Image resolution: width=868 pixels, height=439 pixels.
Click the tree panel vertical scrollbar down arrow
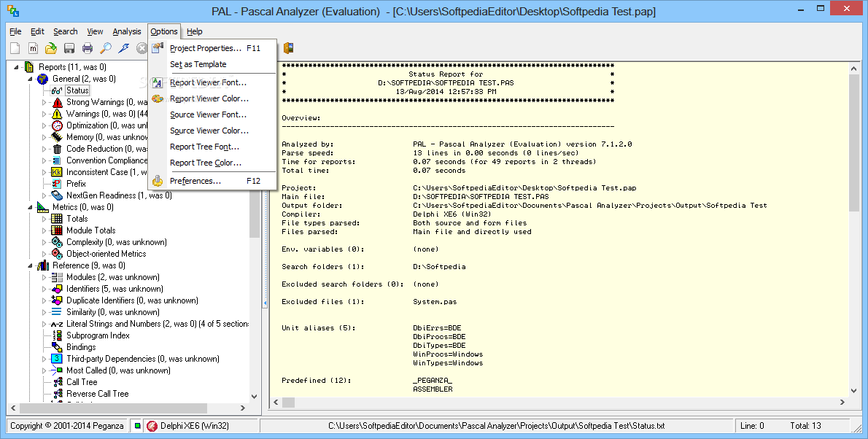point(255,397)
